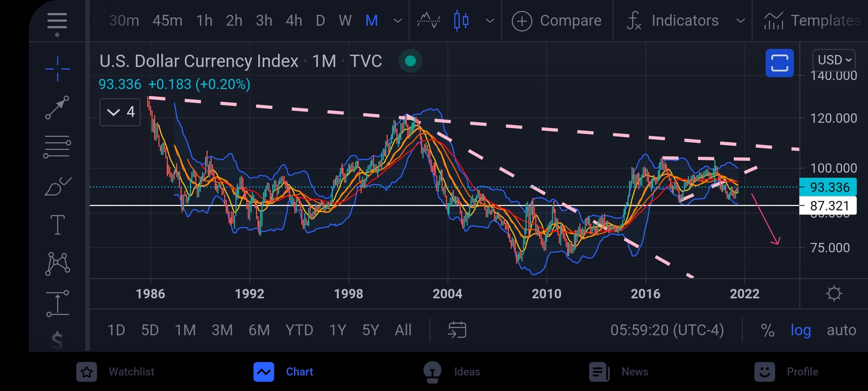Open the News icon
868x391 pixels.
click(x=599, y=372)
